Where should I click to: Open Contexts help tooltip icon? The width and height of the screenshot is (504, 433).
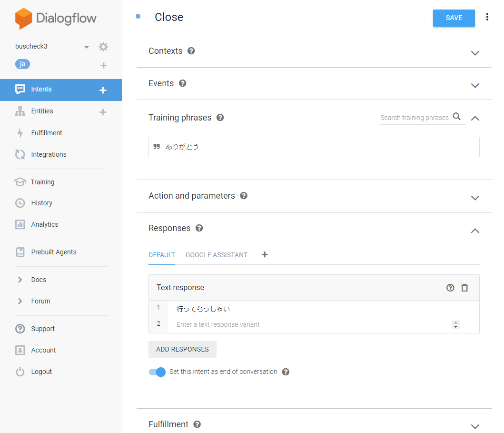[x=191, y=51]
